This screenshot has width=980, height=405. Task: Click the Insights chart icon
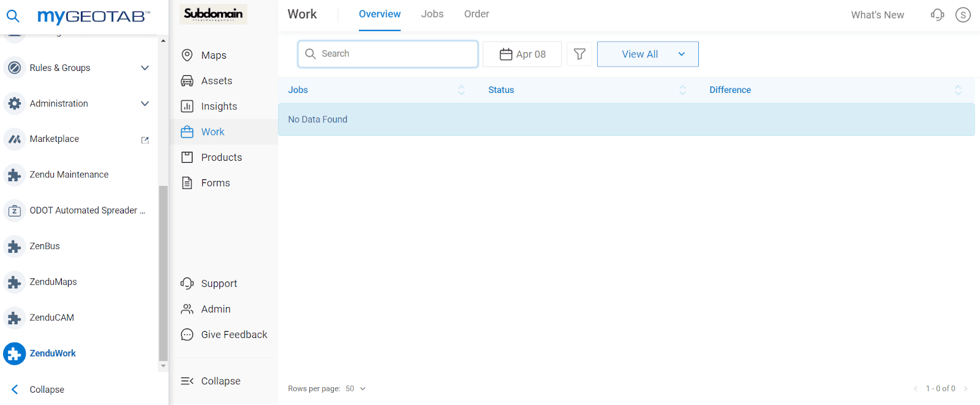187,106
